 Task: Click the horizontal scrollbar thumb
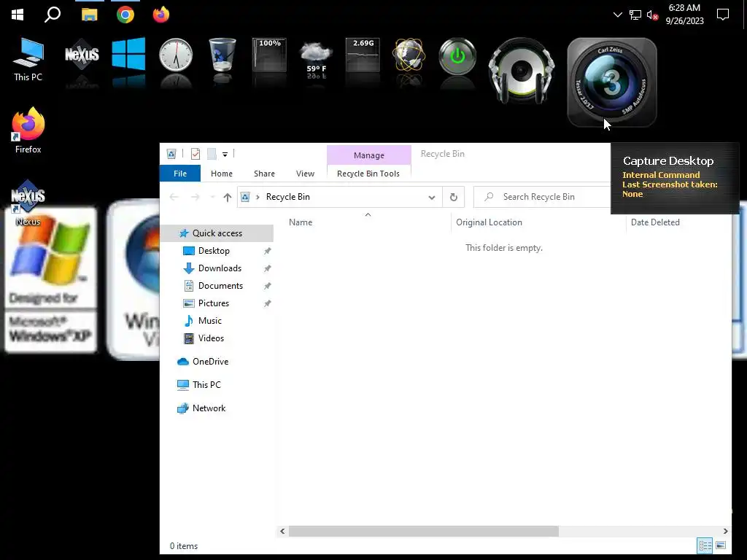(424, 531)
